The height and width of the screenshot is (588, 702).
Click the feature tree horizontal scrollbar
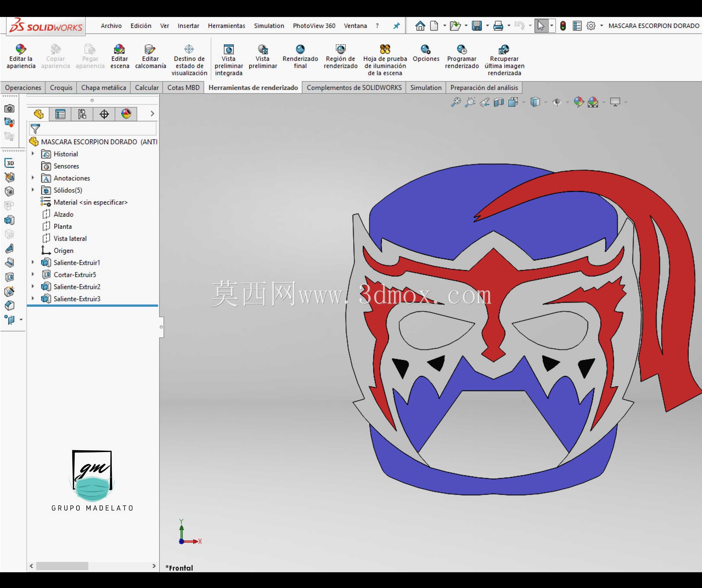coord(62,566)
